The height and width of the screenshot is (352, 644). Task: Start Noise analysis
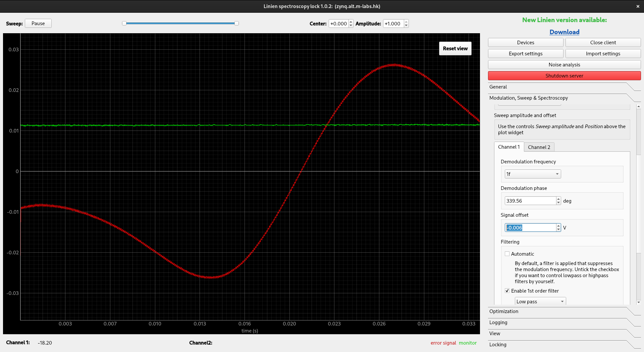(564, 64)
